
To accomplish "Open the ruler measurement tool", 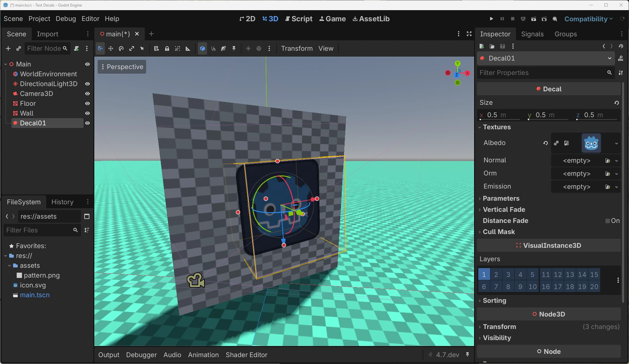I will point(188,48).
